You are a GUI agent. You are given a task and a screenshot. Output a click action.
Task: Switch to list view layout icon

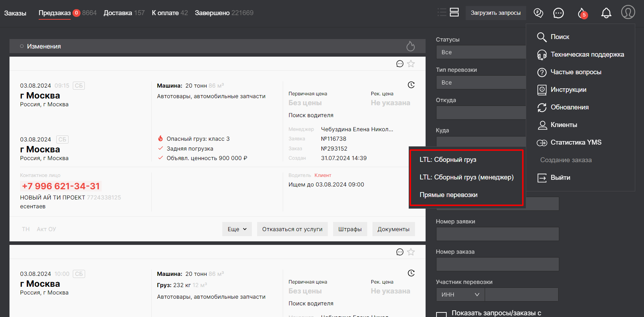pyautogui.click(x=442, y=12)
